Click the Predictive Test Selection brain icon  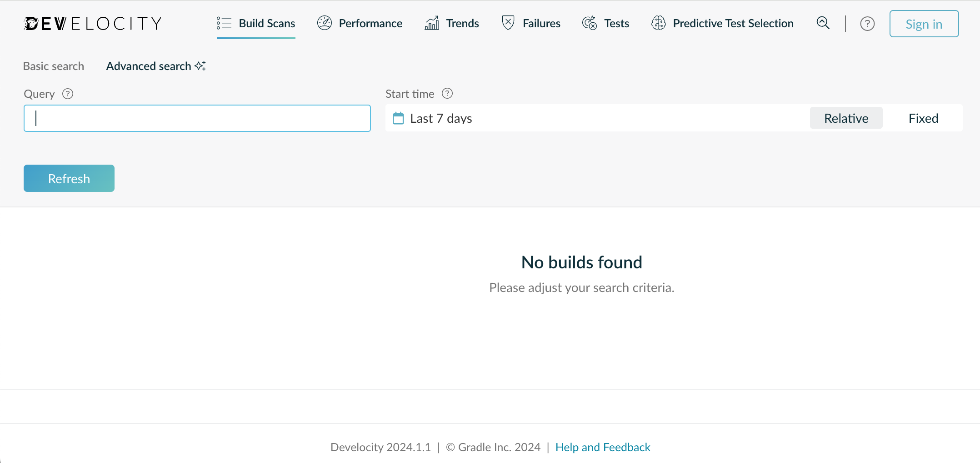click(659, 23)
